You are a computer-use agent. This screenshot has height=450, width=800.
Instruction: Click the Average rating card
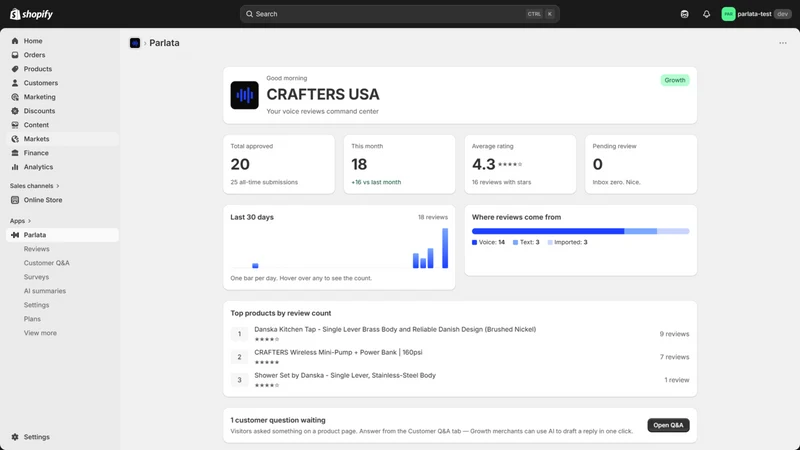520,164
